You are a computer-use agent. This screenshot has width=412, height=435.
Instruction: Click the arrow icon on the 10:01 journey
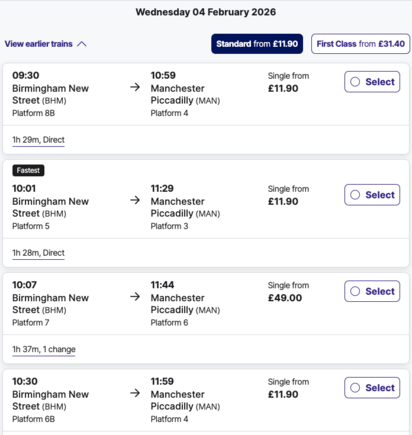coord(135,200)
